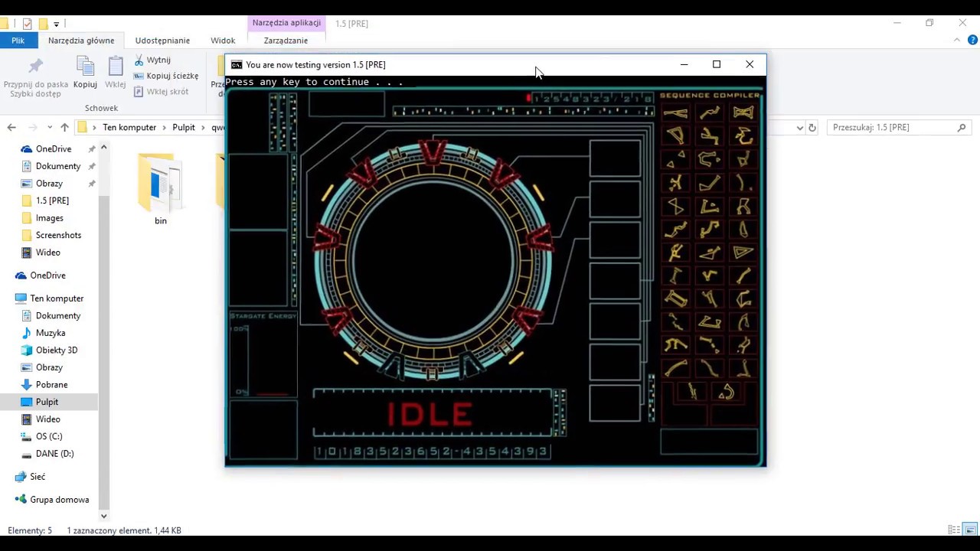The width and height of the screenshot is (980, 551).
Task: Click the topmost red chevron on the stargate
Action: click(433, 152)
